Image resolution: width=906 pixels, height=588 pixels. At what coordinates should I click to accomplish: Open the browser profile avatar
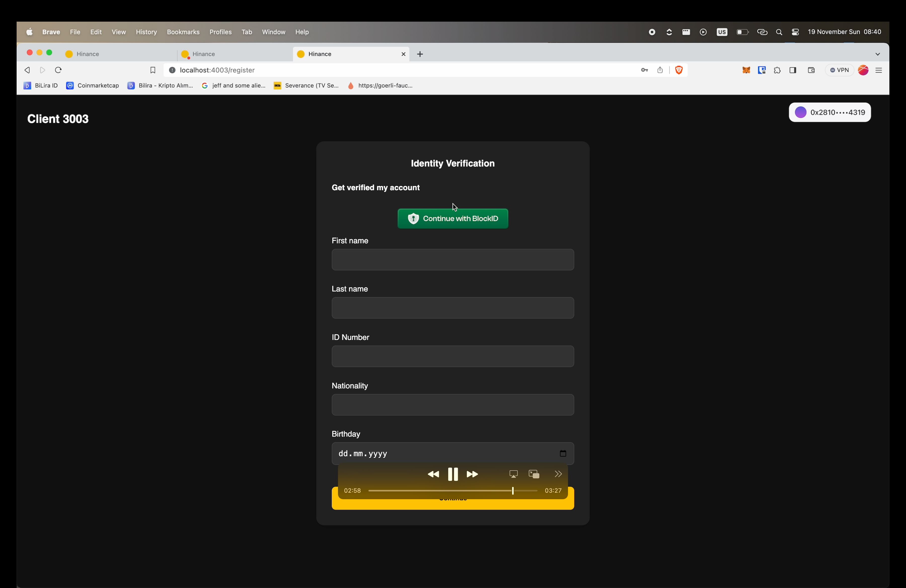point(863,70)
